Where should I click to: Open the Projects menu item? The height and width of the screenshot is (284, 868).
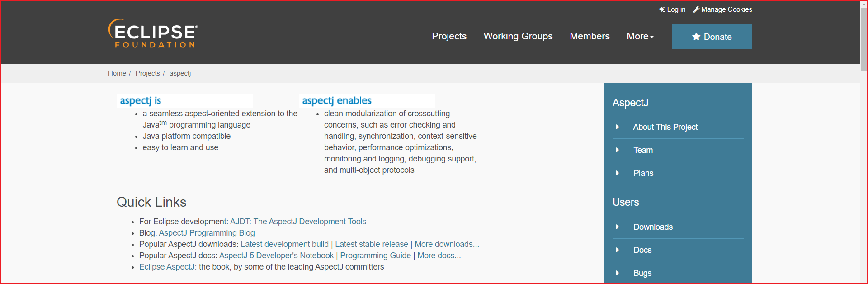pos(449,36)
